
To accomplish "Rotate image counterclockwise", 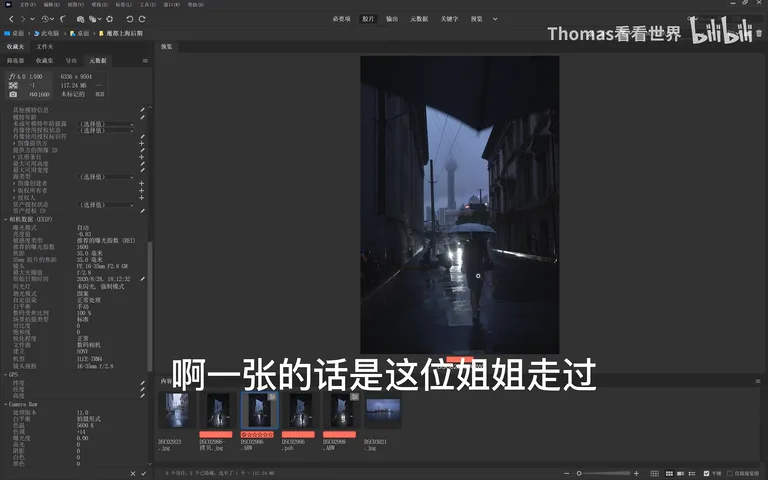I will (129, 19).
